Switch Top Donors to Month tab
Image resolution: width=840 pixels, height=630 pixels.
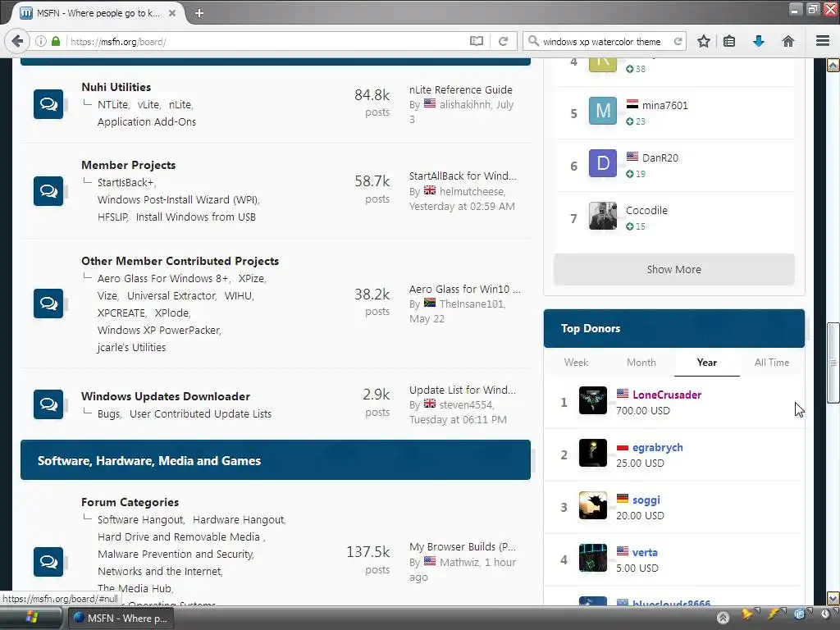[x=641, y=363]
